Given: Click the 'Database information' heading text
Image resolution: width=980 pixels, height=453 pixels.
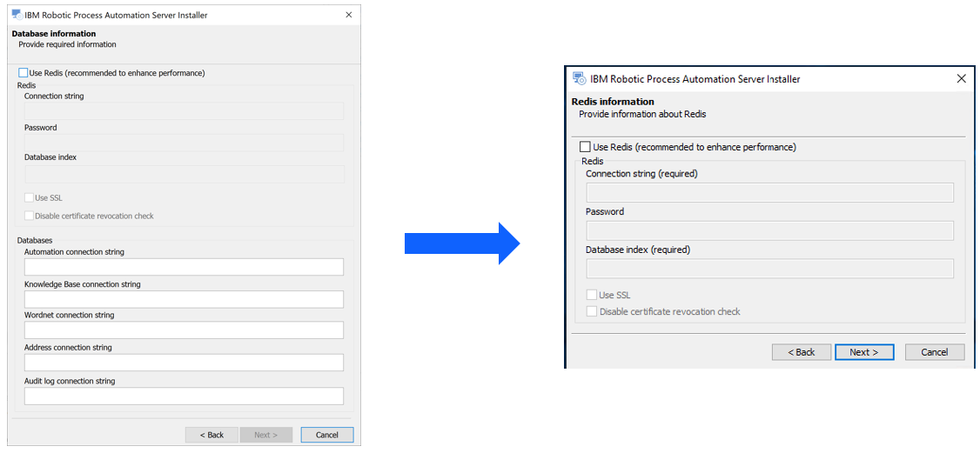Looking at the screenshot, I should pos(54,34).
